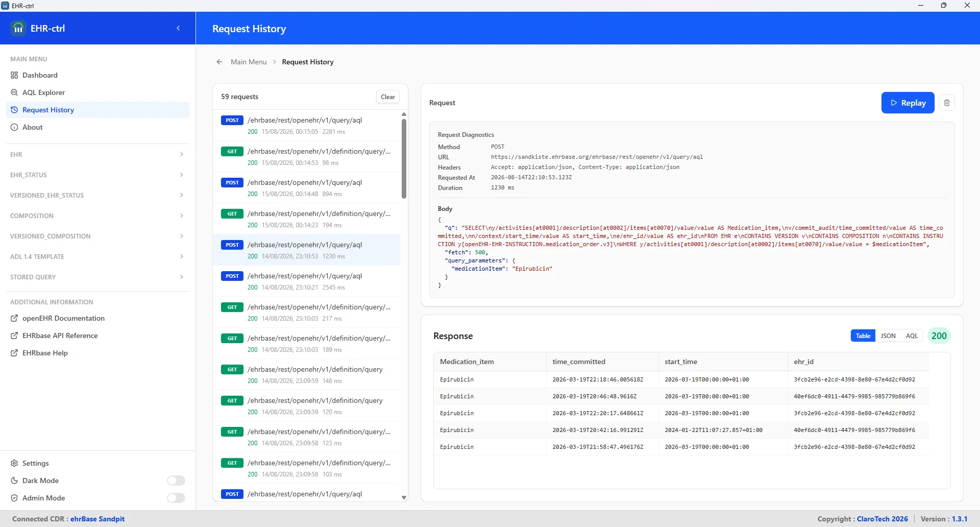The width and height of the screenshot is (980, 527).
Task: Expand the COMPOSITION section
Action: coord(97,215)
